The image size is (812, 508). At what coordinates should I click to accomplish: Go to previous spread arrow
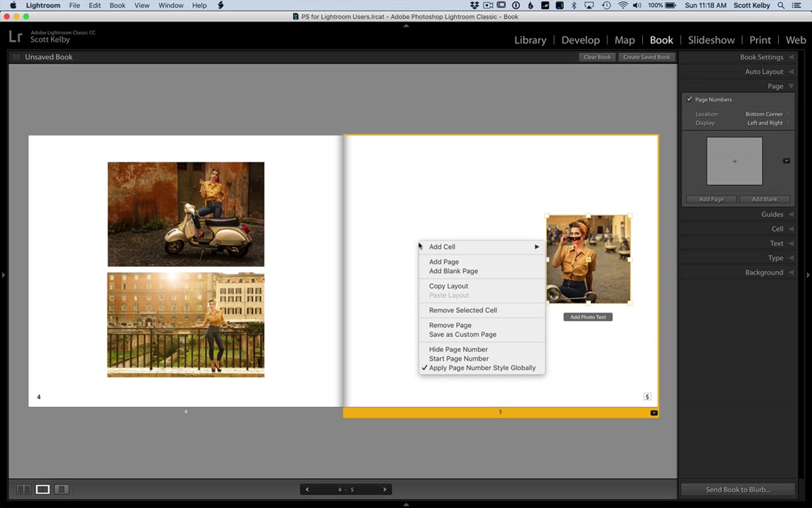(x=308, y=489)
